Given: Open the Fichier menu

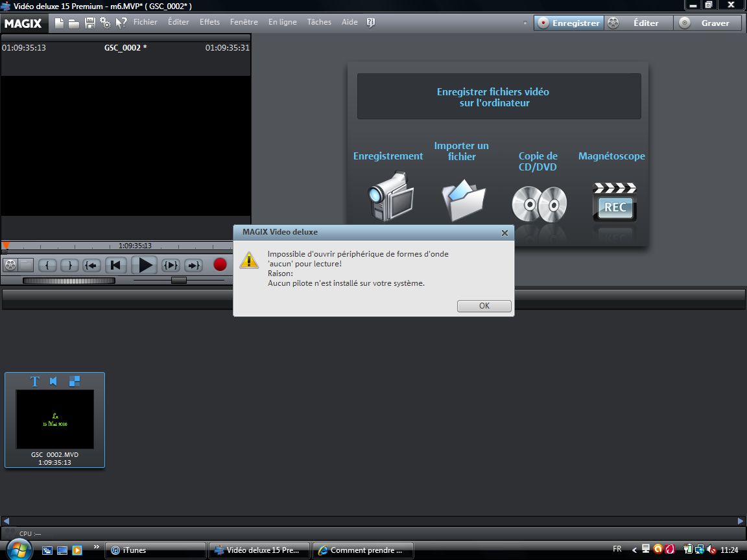Looking at the screenshot, I should pos(145,22).
